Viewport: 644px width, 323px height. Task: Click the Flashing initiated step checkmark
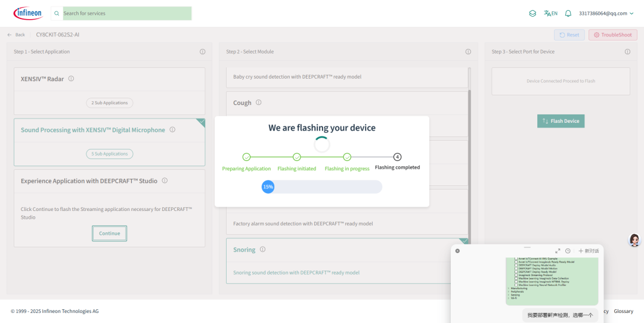(296, 157)
